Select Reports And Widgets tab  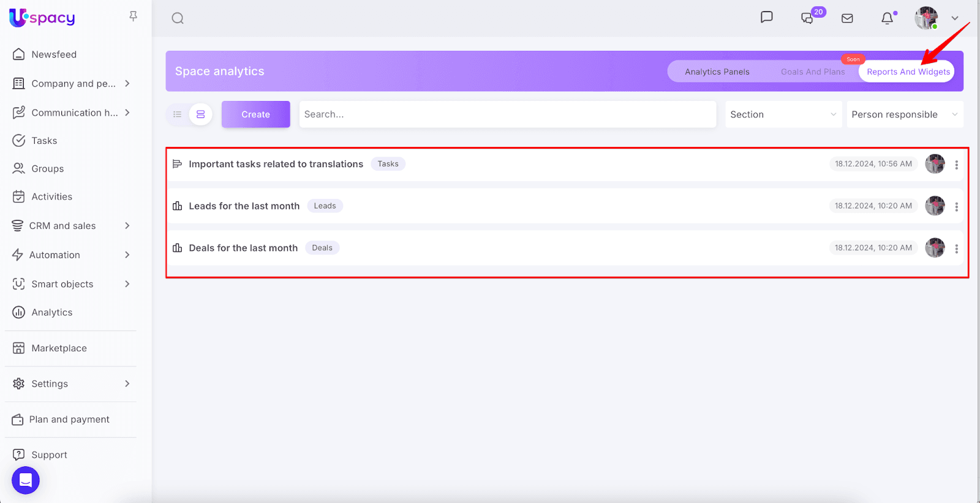pos(908,72)
